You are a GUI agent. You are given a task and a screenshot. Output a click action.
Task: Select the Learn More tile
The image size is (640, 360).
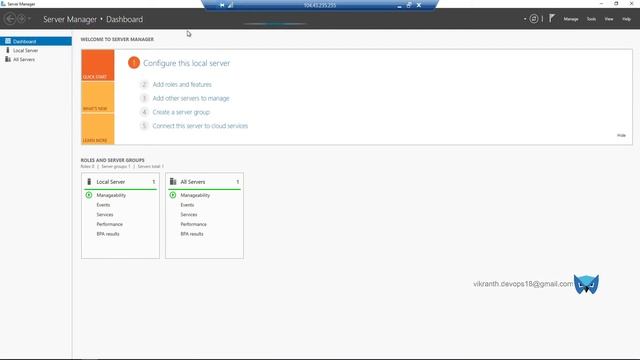[x=98, y=129]
